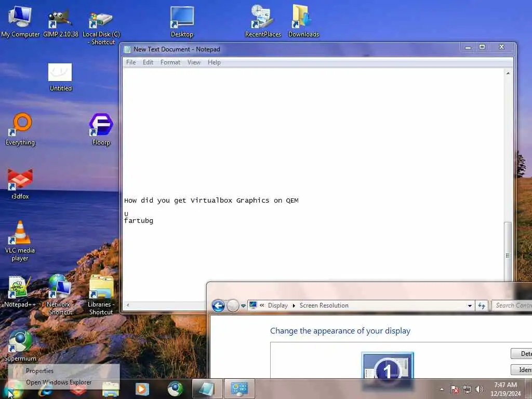Open the Action Center flag tray icon
The image size is (532, 399).
[x=454, y=389]
